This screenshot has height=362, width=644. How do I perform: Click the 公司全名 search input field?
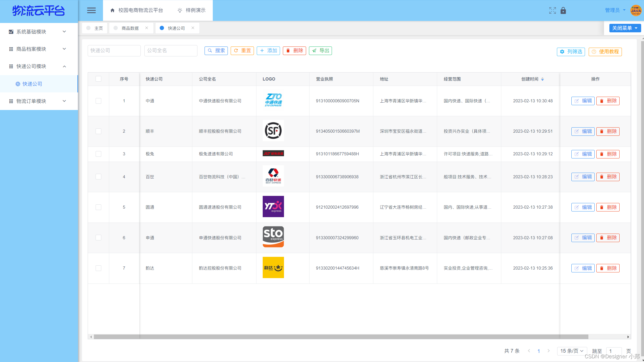click(x=171, y=50)
